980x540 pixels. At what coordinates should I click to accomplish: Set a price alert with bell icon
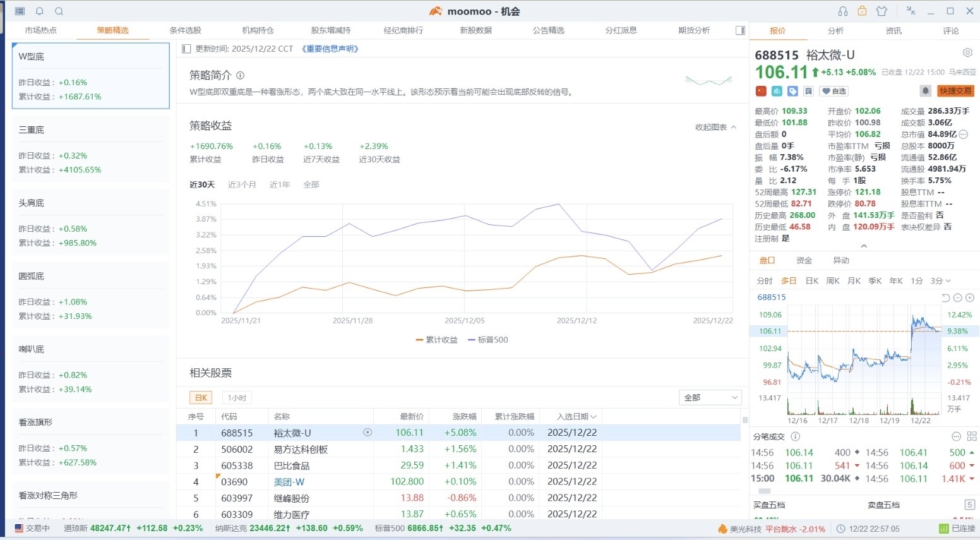click(x=925, y=91)
